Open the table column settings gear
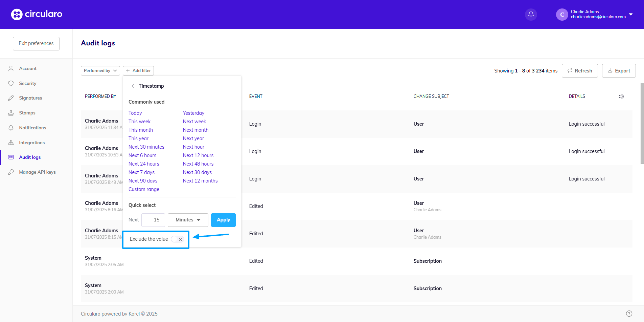This screenshot has height=322, width=644. pyautogui.click(x=621, y=96)
